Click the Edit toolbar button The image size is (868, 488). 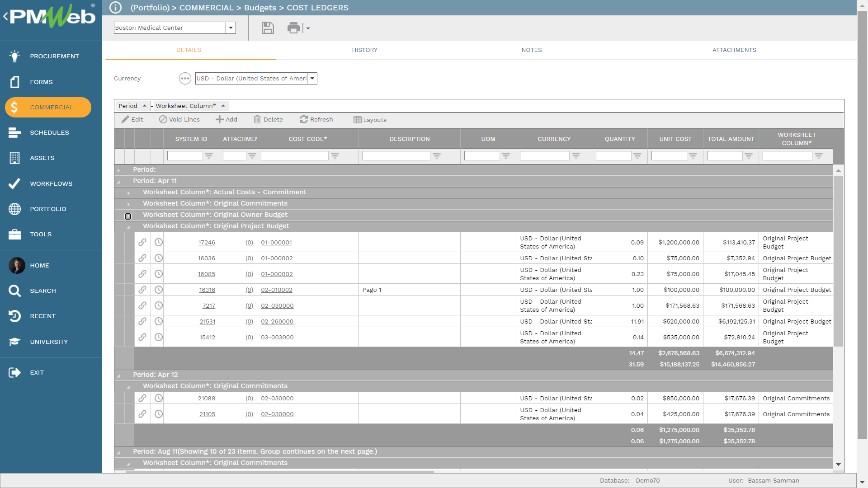pos(132,120)
